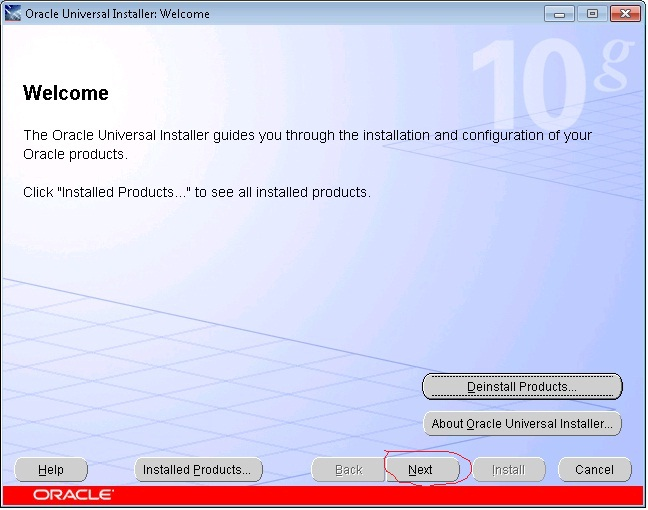Close the Oracle Universal Installer window

click(625, 14)
